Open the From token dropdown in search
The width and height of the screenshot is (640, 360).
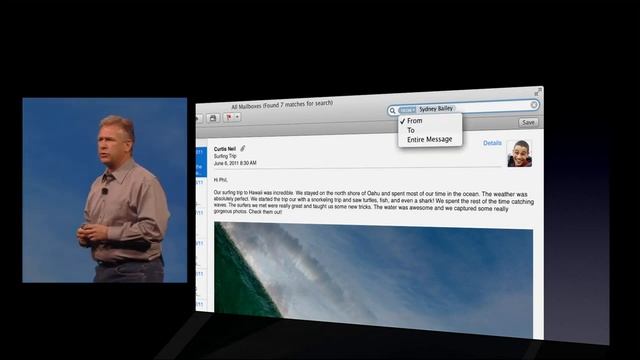coord(407,110)
